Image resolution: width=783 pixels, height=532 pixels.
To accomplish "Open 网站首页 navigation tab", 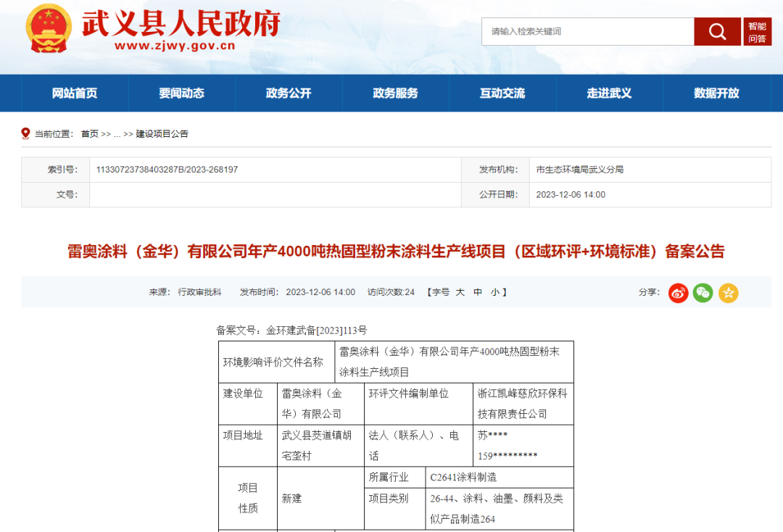I will (x=75, y=93).
